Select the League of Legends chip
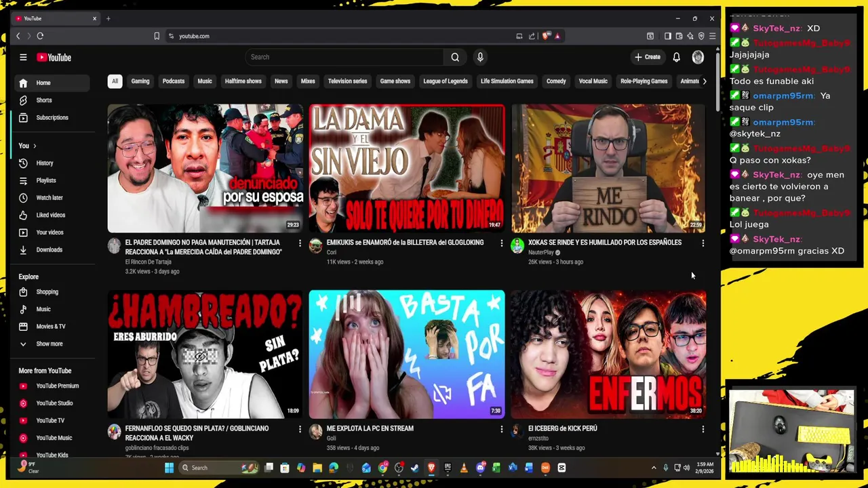Viewport: 868px width, 488px height. [x=446, y=81]
